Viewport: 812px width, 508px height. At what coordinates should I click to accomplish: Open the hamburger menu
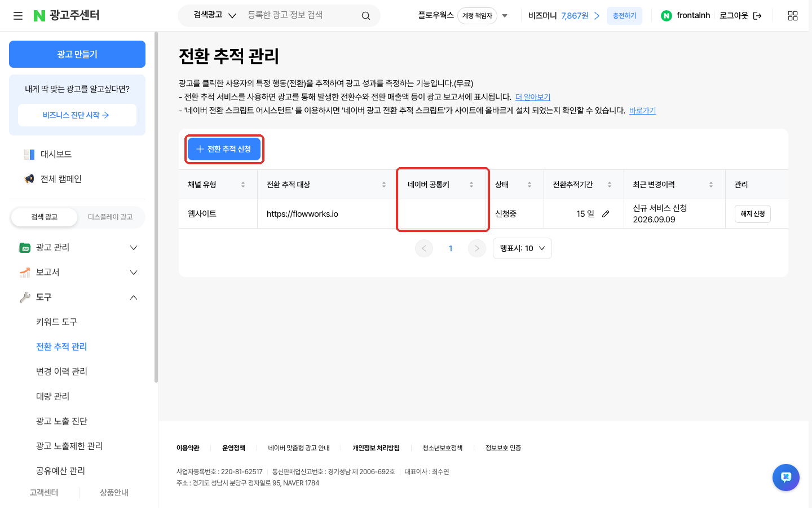point(18,16)
